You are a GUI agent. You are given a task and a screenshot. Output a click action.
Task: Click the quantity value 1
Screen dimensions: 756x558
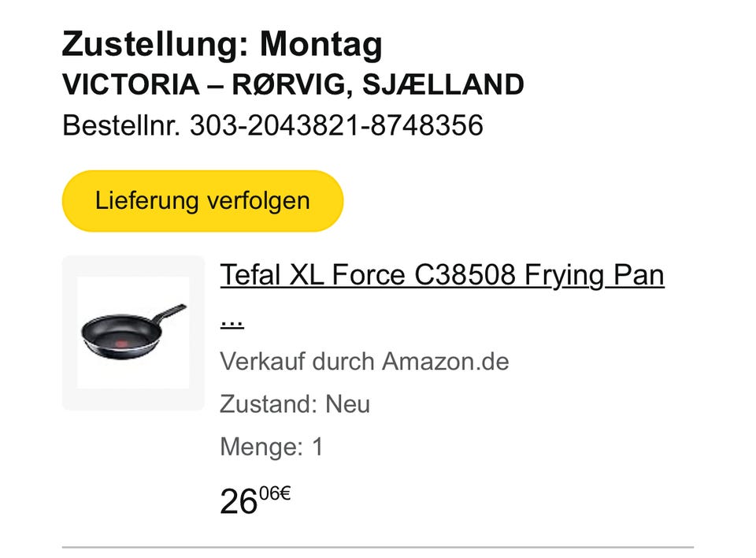tap(317, 447)
